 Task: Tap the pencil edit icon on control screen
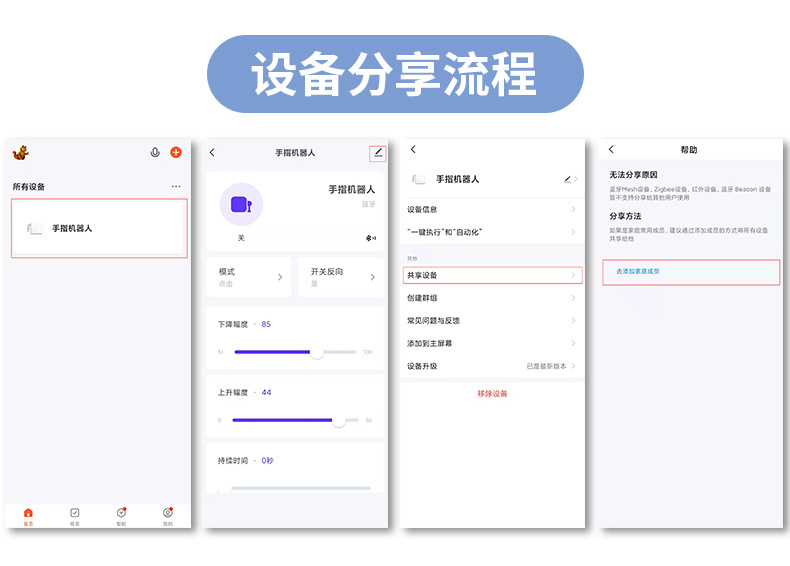tap(378, 153)
